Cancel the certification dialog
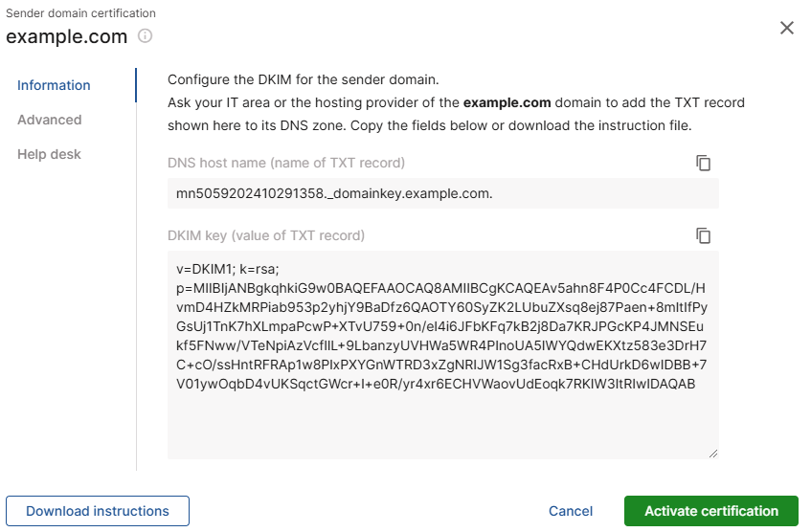811x532 pixels. pyautogui.click(x=571, y=511)
